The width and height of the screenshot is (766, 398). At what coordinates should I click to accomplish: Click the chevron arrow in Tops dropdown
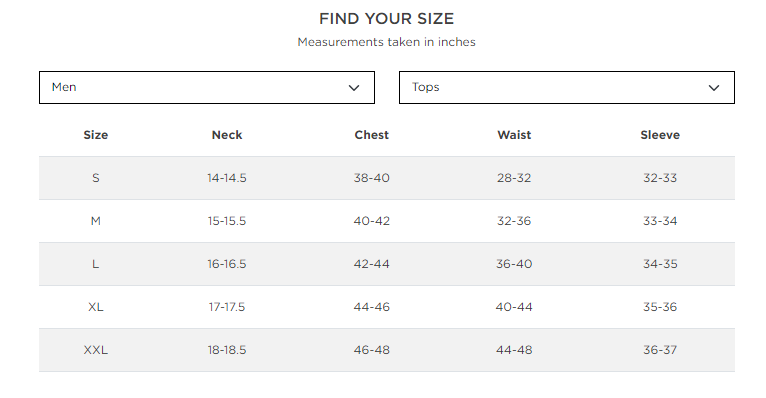coord(714,88)
